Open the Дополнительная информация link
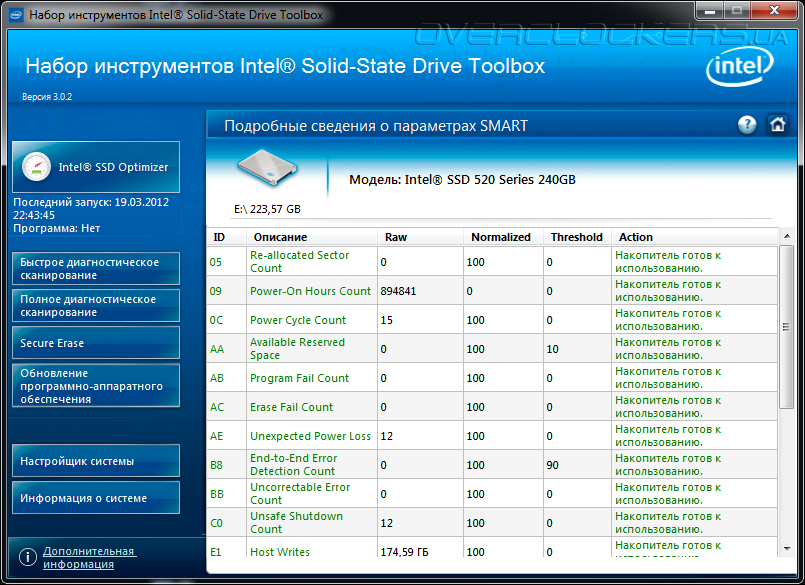Image resolution: width=805 pixels, height=585 pixels. pos(89,557)
